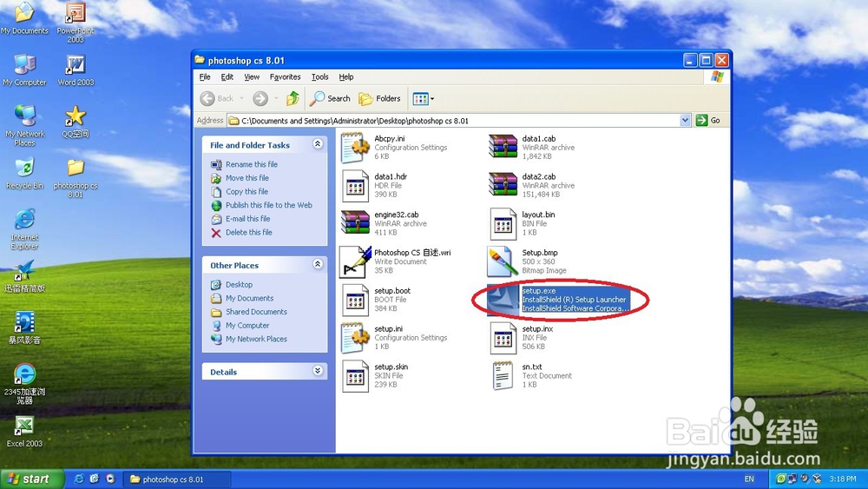Expand the Details panel
The width and height of the screenshot is (868, 489).
point(318,371)
